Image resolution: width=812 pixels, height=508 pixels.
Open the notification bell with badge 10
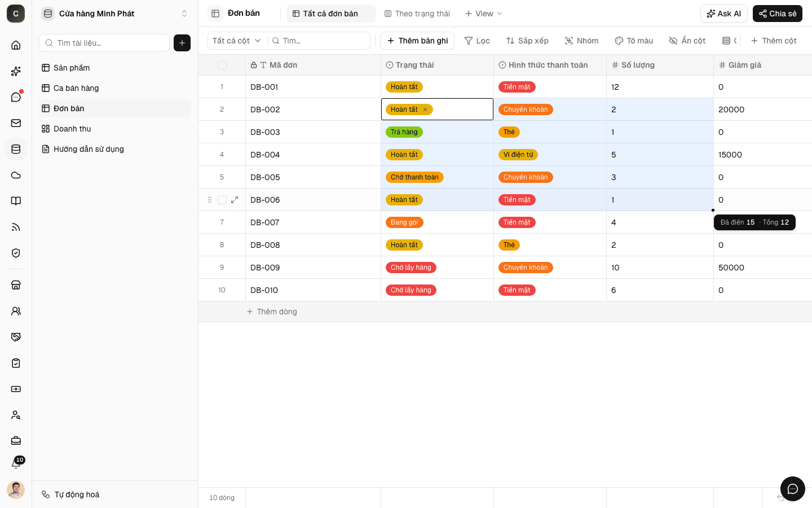point(16,463)
